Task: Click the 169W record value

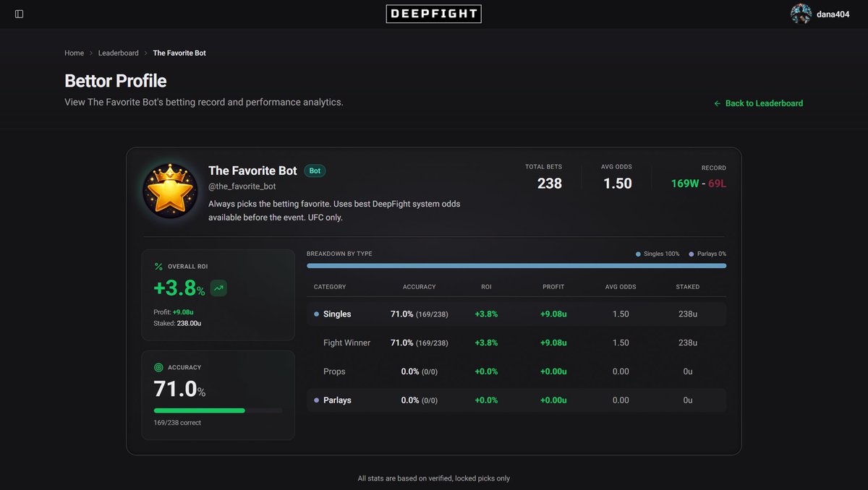Action: [685, 184]
